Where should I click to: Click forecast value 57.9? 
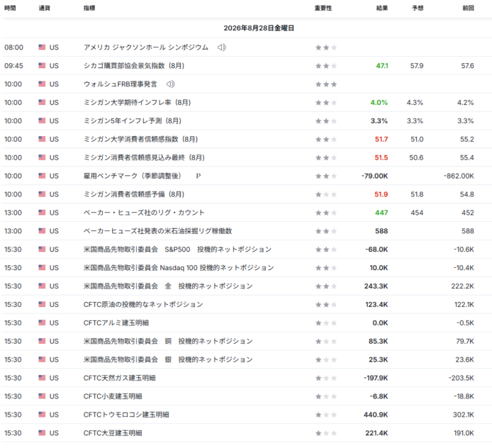tap(417, 66)
